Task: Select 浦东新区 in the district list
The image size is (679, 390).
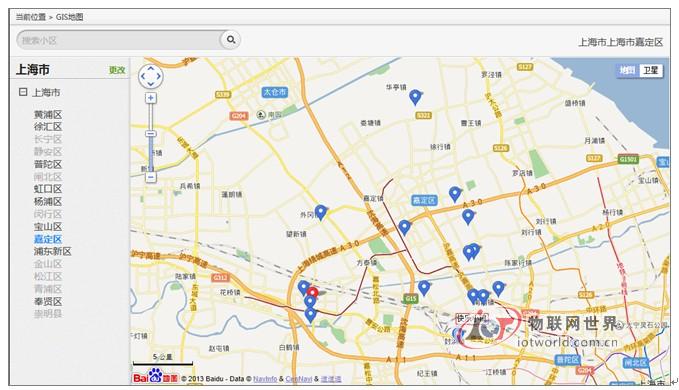Action: pos(53,251)
